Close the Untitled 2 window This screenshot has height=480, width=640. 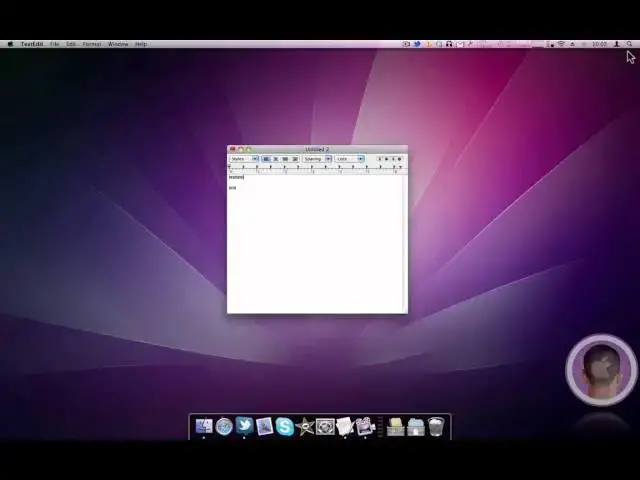[x=233, y=149]
